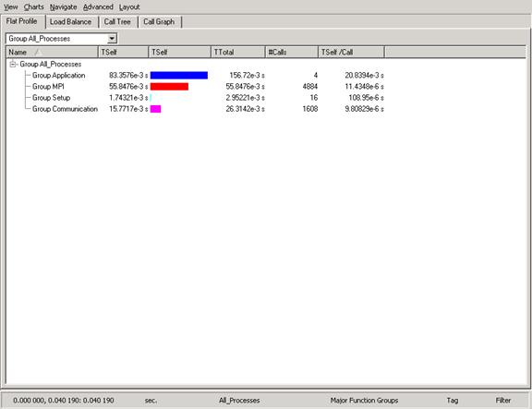Click the Filter field in status bar
The image size is (532, 409).
pyautogui.click(x=502, y=401)
